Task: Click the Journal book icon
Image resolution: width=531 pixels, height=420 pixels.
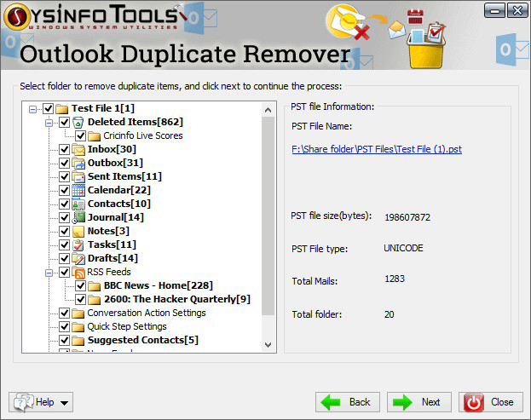Action: 78,217
